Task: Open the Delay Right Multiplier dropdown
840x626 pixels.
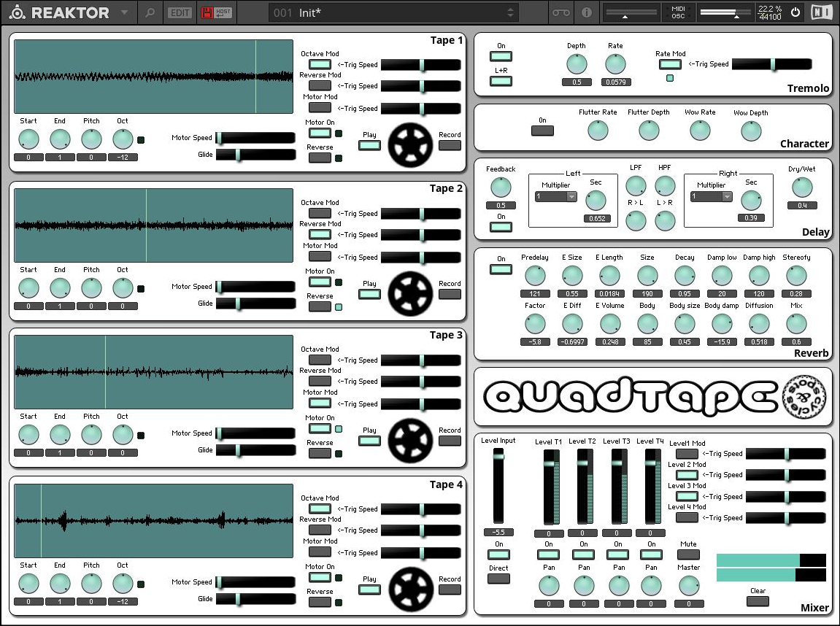Action: click(x=711, y=196)
